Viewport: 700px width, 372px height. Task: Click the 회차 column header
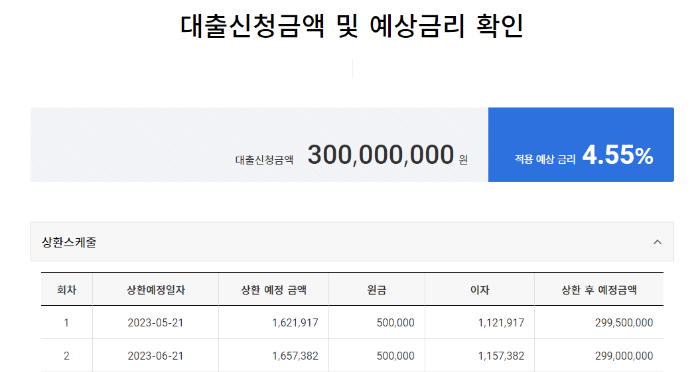[x=67, y=290]
